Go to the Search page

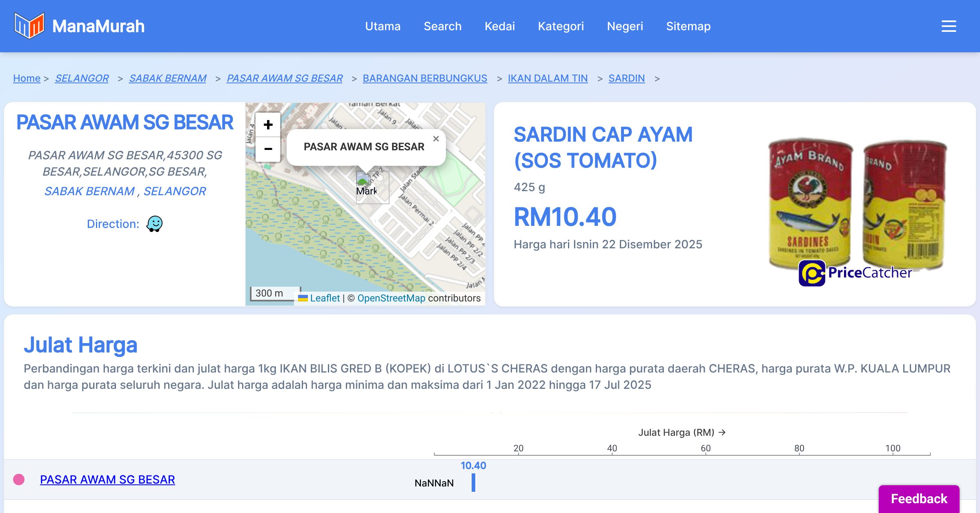click(443, 26)
